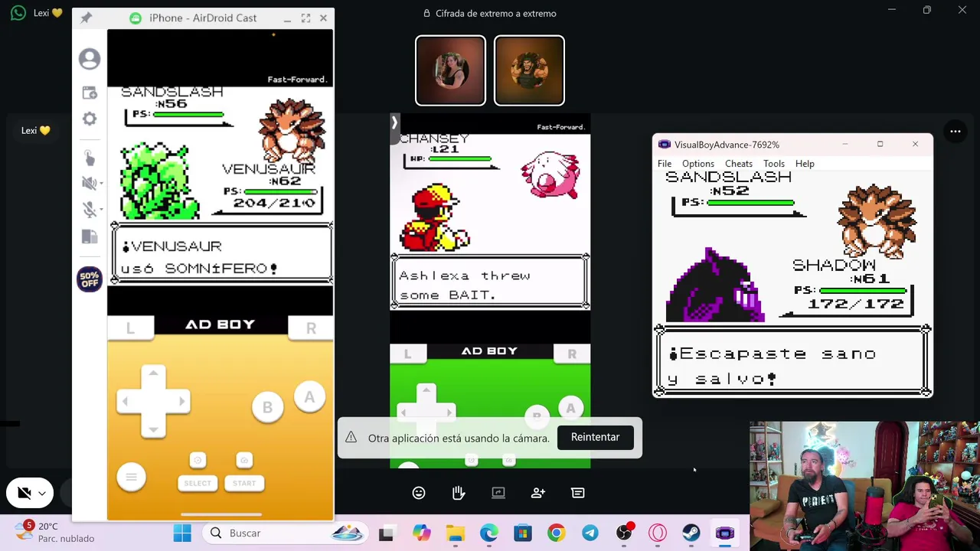Open Microsoft Store from the taskbar

tap(523, 533)
